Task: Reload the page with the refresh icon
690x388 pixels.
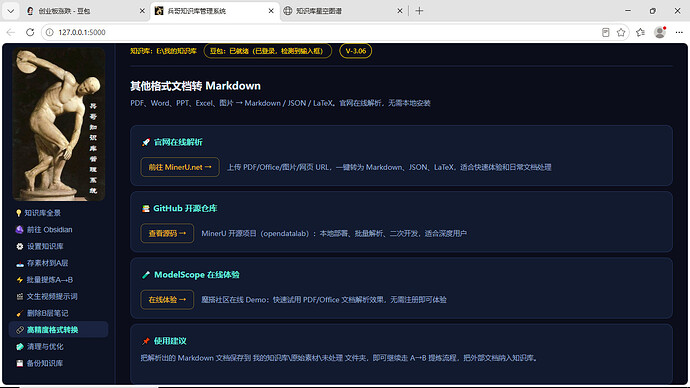Action: tap(30, 32)
